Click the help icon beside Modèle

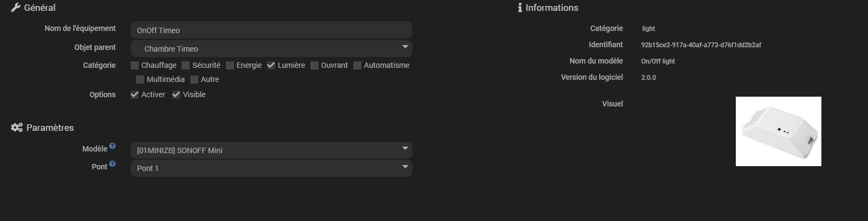click(x=112, y=146)
